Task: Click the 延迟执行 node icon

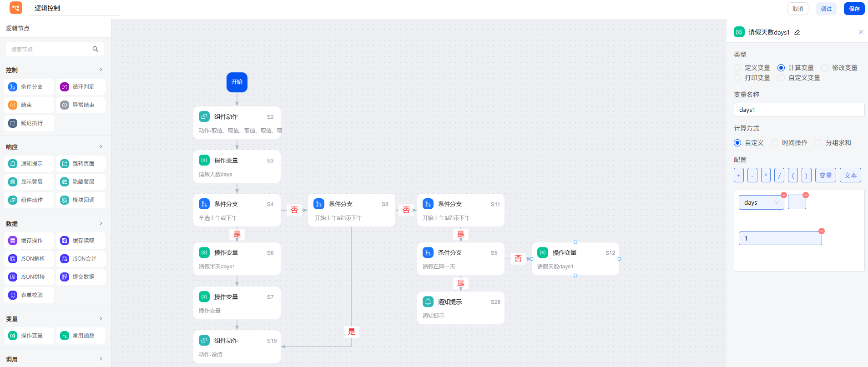Action: [x=13, y=123]
